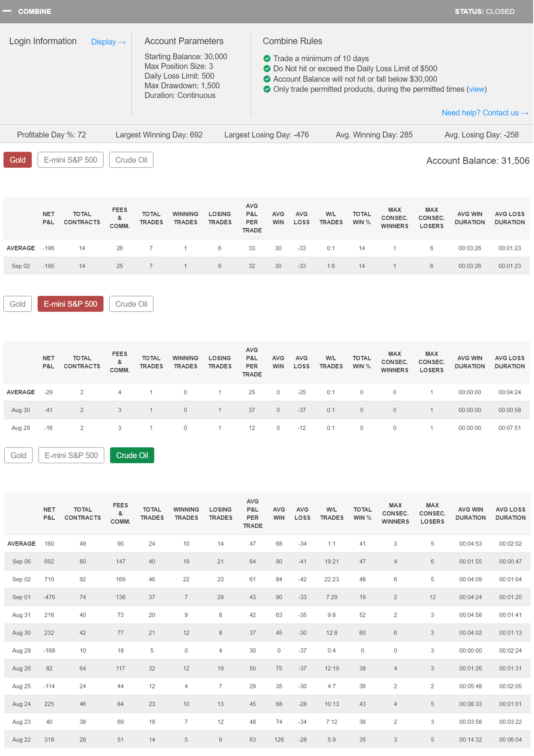Click the Crude Oil tab beside the red Gold tab
Image resolution: width=534 pixels, height=756 pixels.
(x=131, y=160)
